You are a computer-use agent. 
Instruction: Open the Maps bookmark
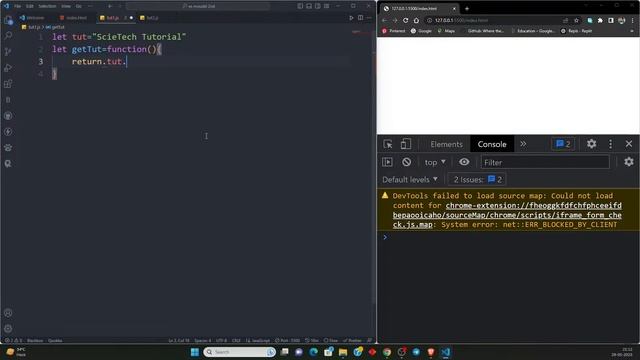(x=446, y=31)
